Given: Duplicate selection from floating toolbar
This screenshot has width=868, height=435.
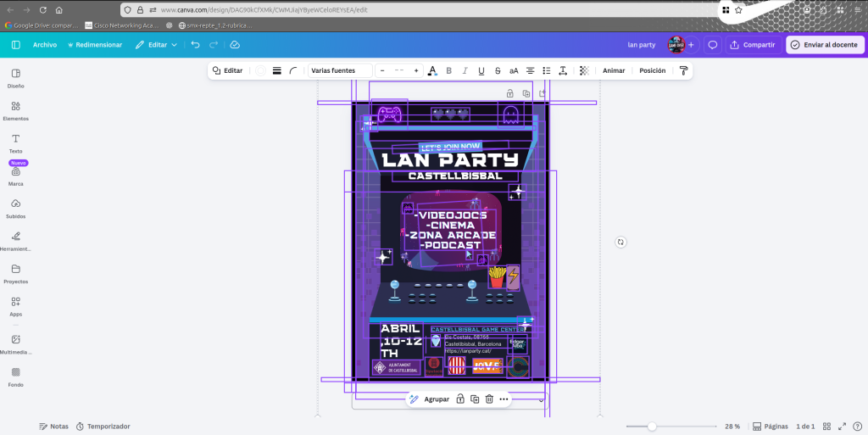Looking at the screenshot, I should (x=475, y=399).
